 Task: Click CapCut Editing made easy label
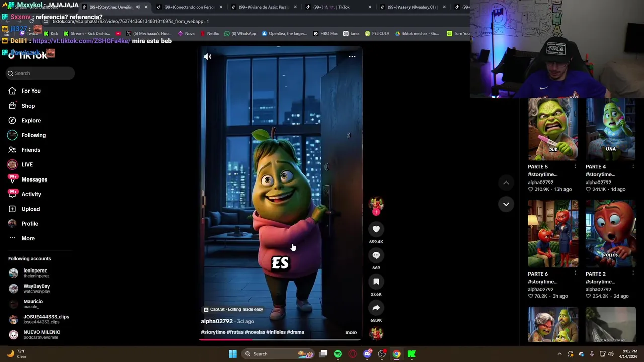point(233,310)
